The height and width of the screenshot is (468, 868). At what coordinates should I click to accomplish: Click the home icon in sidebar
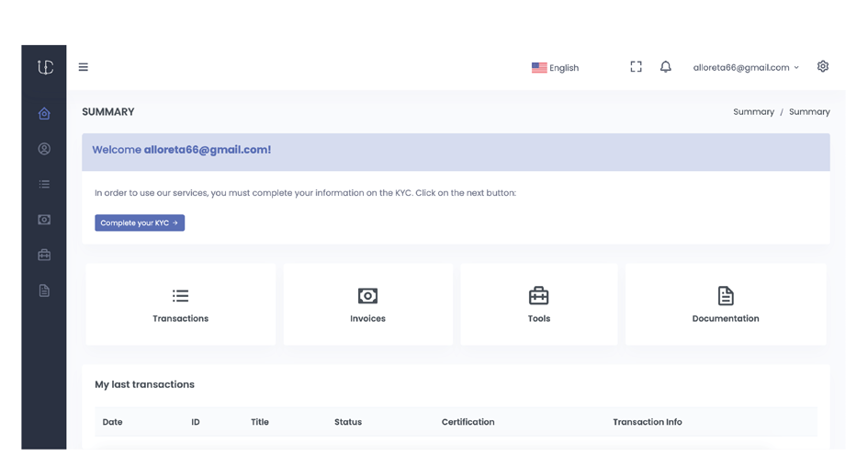44,113
